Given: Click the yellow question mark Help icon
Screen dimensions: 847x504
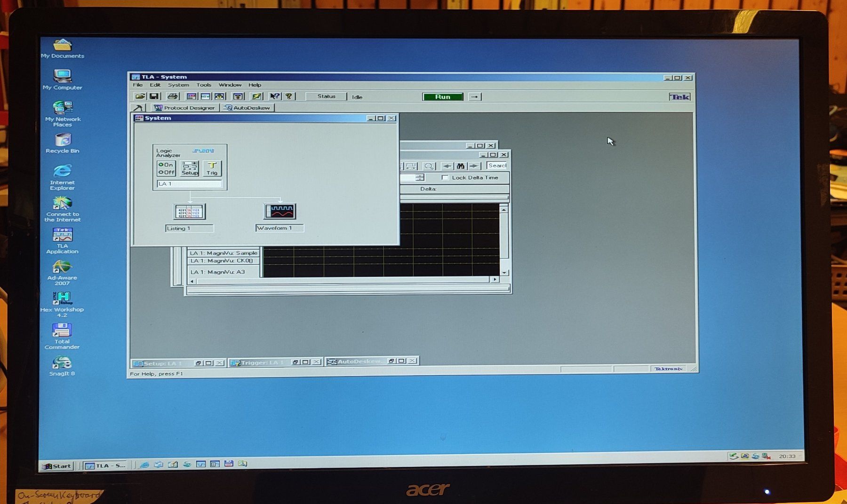Looking at the screenshot, I should [x=289, y=96].
